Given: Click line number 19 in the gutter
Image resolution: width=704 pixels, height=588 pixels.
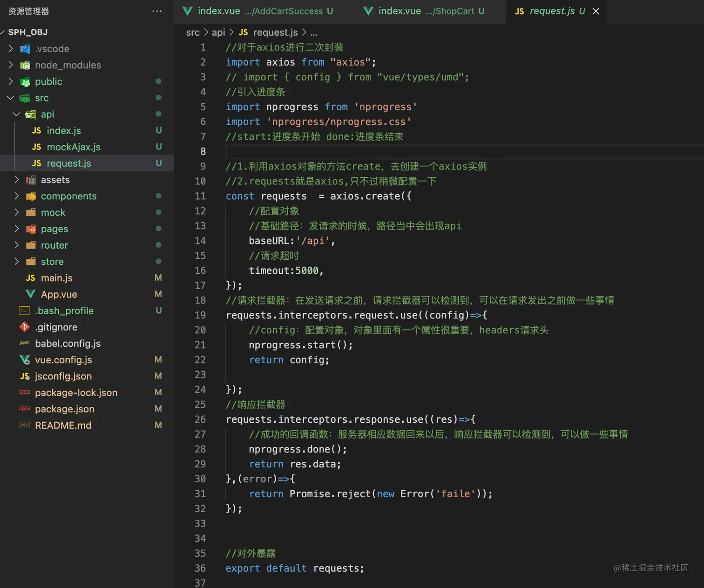Looking at the screenshot, I should [200, 315].
